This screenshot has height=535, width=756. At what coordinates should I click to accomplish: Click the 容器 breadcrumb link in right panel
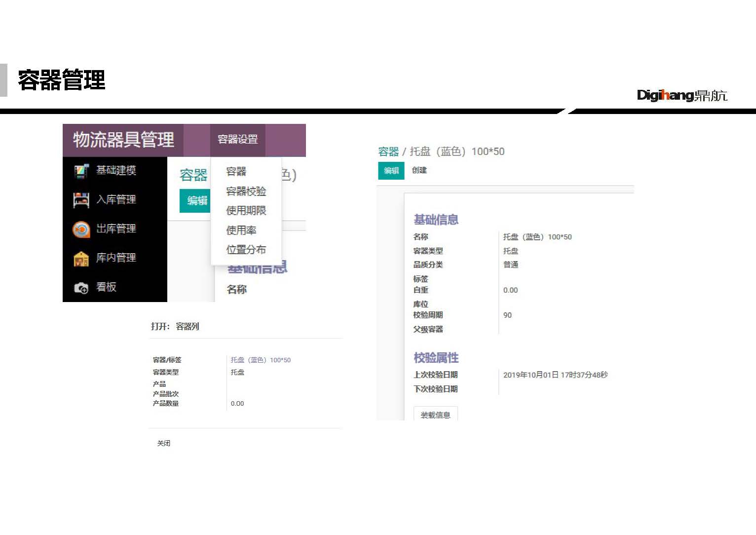point(388,152)
